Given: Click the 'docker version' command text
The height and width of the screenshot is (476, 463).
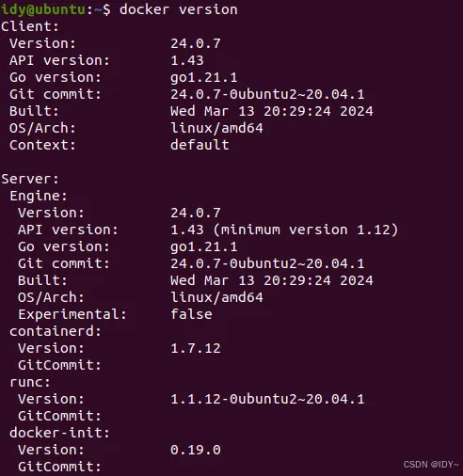Looking at the screenshot, I should [x=179, y=9].
